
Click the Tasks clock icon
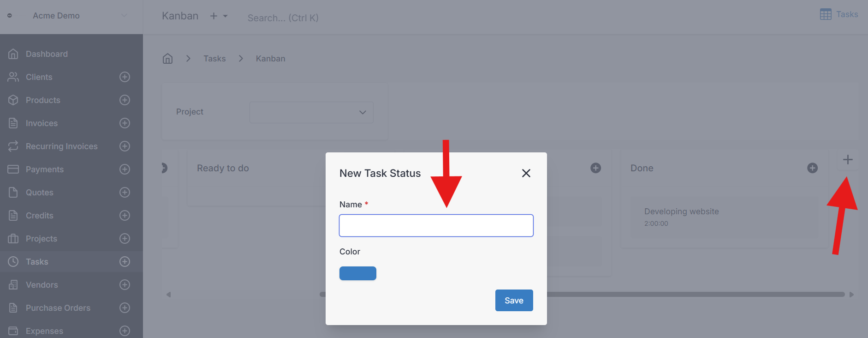coord(13,262)
